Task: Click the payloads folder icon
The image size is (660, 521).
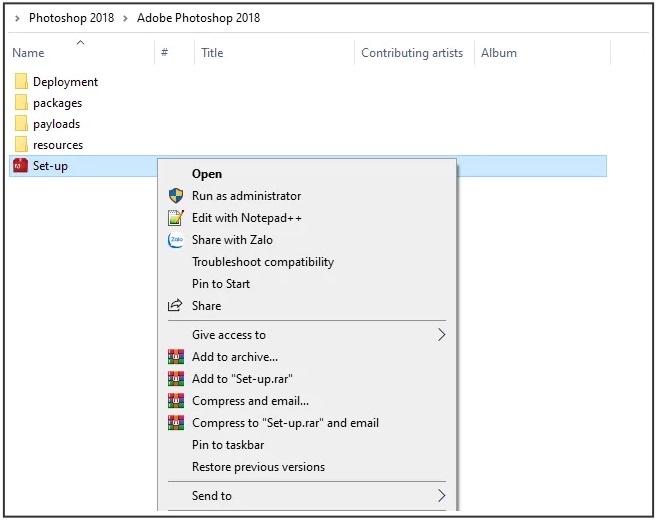Action: [x=21, y=124]
